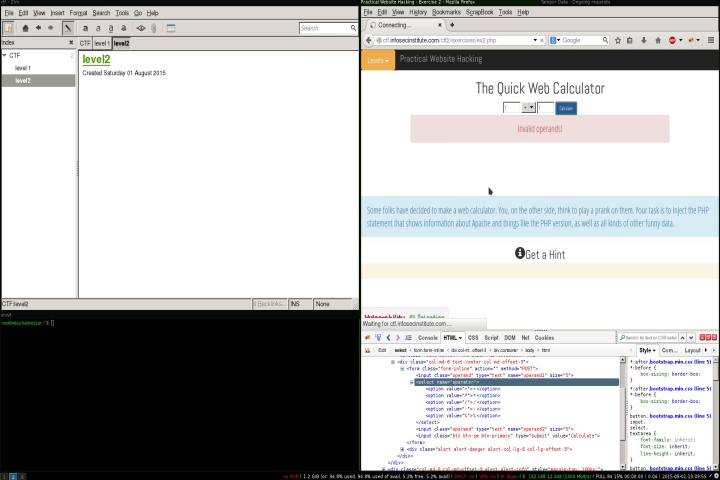
Task: Collapse the select name="operator" node
Action: (411, 382)
